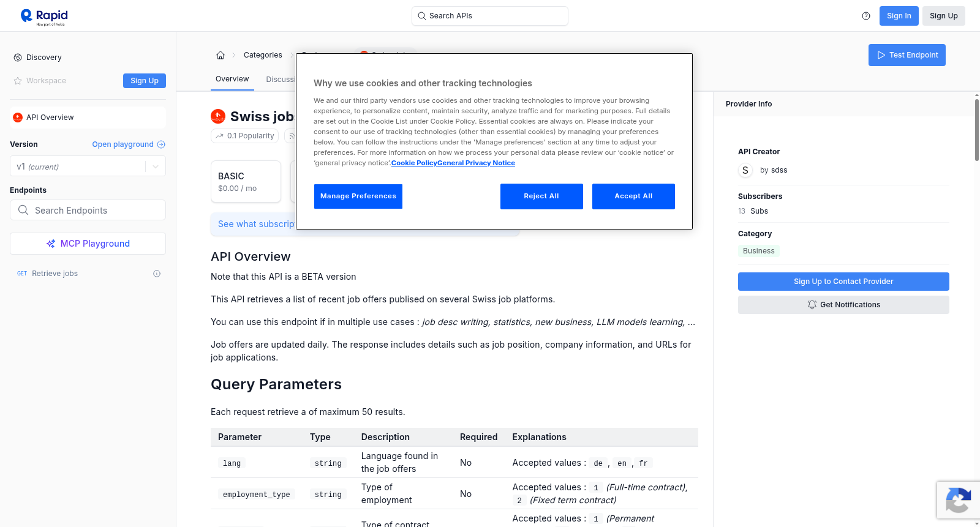Click the Sign In button
The image size is (980, 527).
[899, 16]
